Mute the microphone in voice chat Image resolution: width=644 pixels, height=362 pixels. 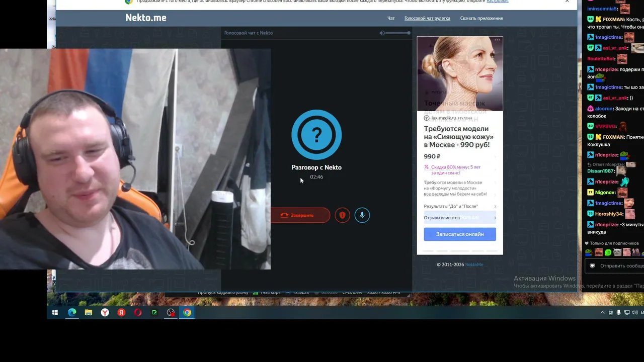tap(362, 215)
